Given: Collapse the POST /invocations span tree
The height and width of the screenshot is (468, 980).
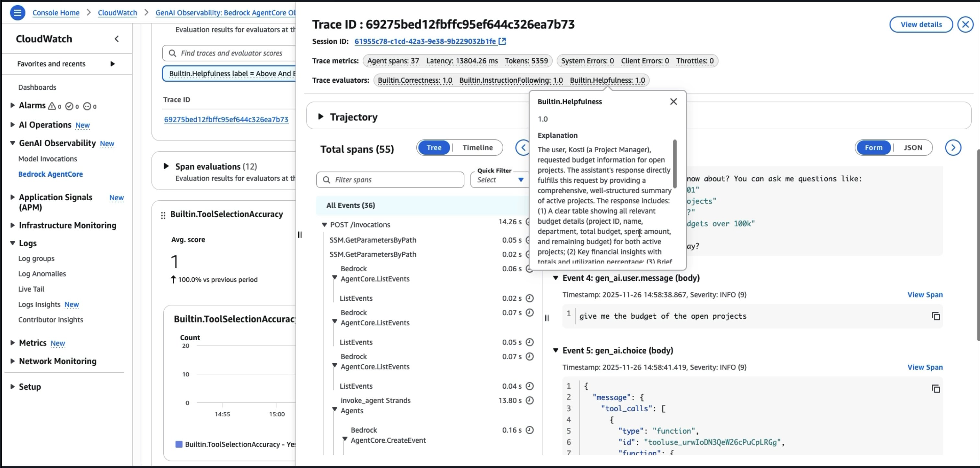Looking at the screenshot, I should 324,225.
